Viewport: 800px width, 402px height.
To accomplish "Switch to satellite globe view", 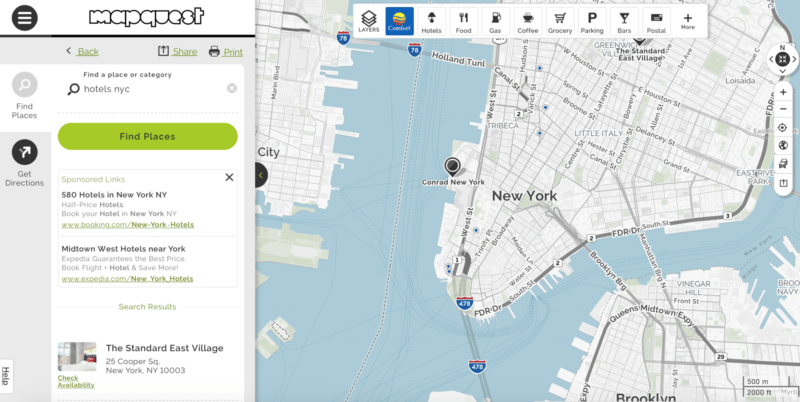I will click(783, 146).
